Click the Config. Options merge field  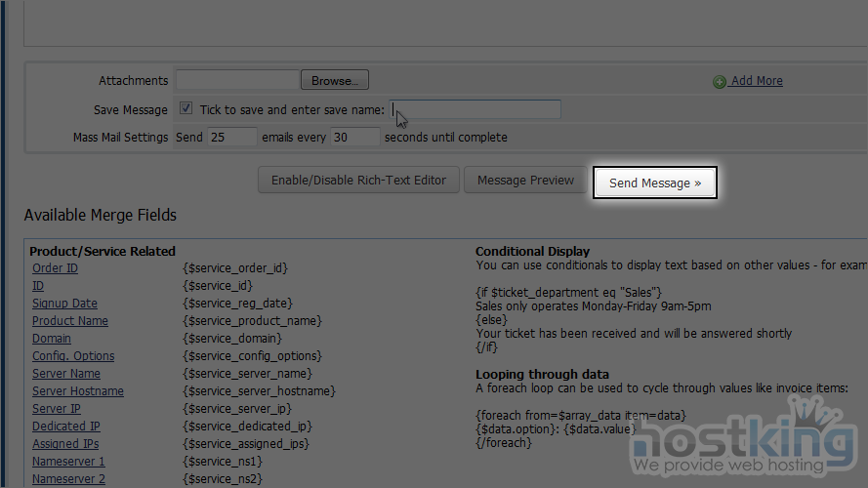tap(73, 356)
